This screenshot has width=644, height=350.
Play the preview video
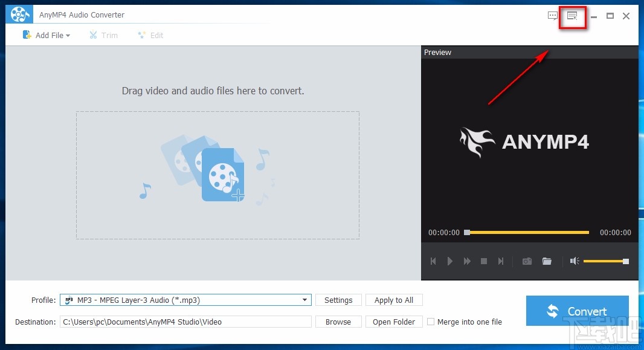click(450, 261)
